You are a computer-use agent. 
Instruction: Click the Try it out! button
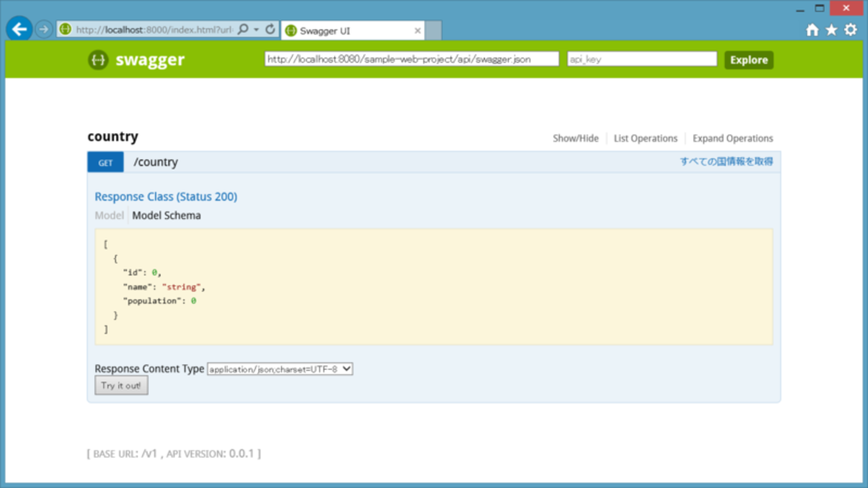121,386
